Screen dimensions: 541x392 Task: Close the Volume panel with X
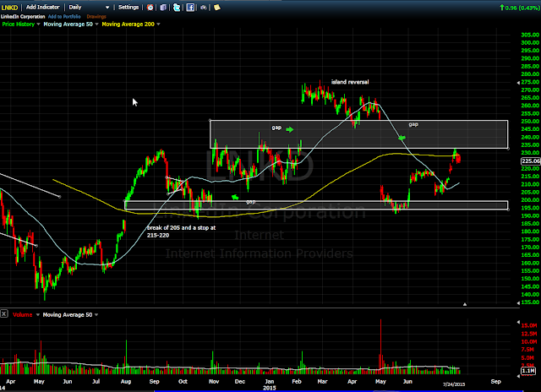click(3, 313)
